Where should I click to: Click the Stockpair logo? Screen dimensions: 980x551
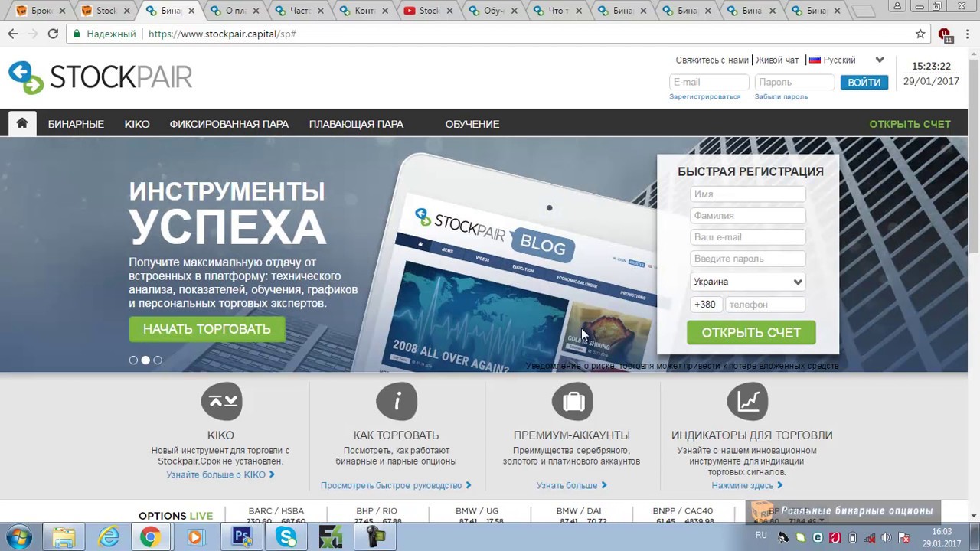100,77
